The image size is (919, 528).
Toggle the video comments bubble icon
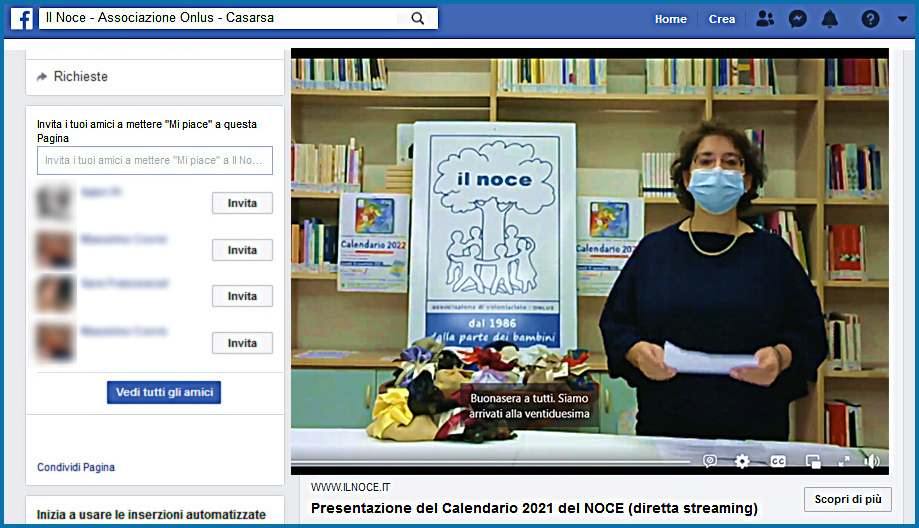pyautogui.click(x=710, y=461)
